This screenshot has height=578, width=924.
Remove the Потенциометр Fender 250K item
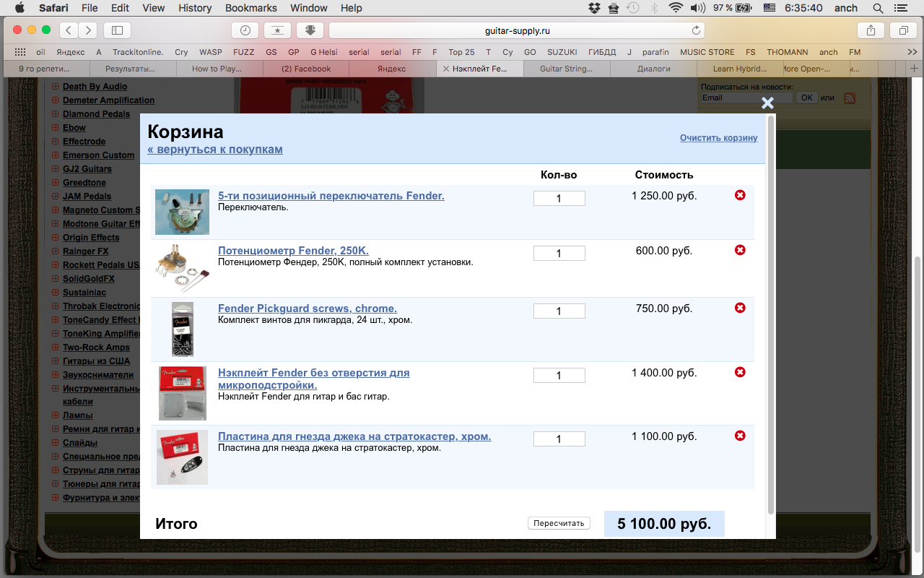740,250
